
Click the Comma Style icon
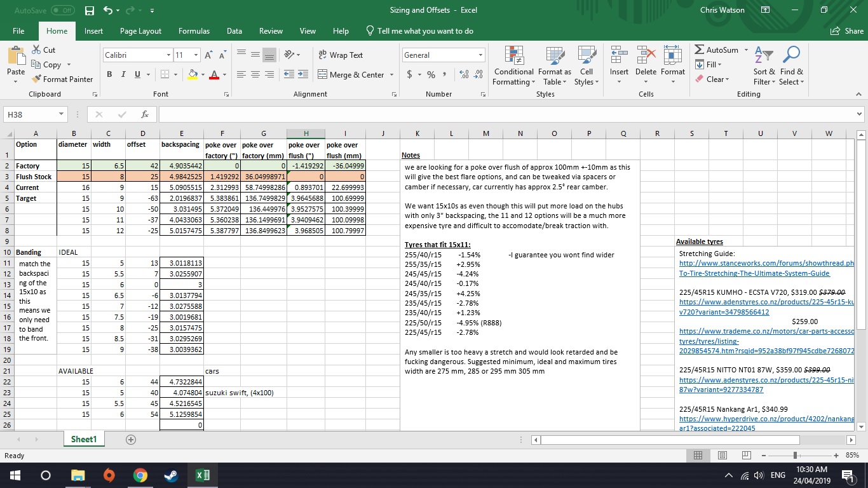[445, 74]
